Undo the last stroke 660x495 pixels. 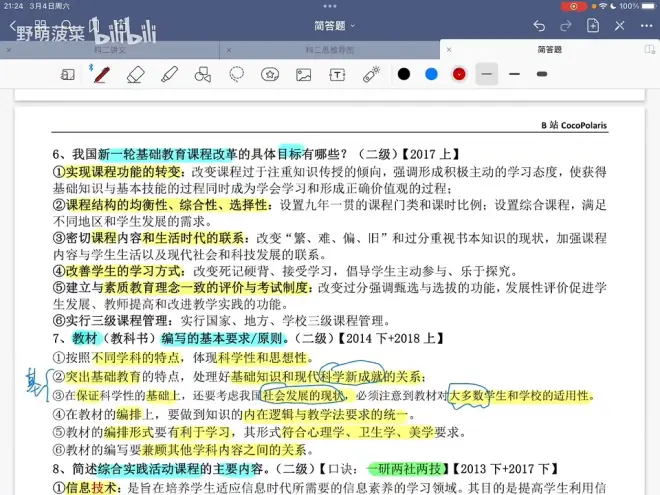click(x=539, y=25)
